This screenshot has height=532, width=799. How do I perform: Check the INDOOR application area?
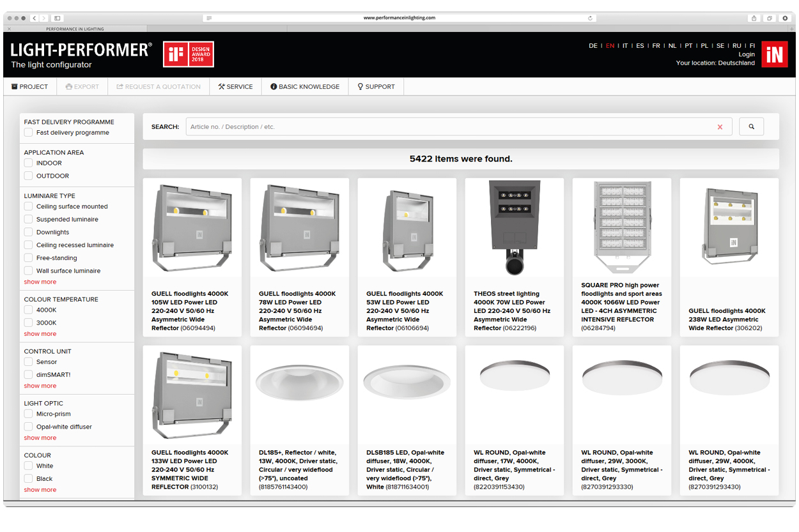pos(28,163)
